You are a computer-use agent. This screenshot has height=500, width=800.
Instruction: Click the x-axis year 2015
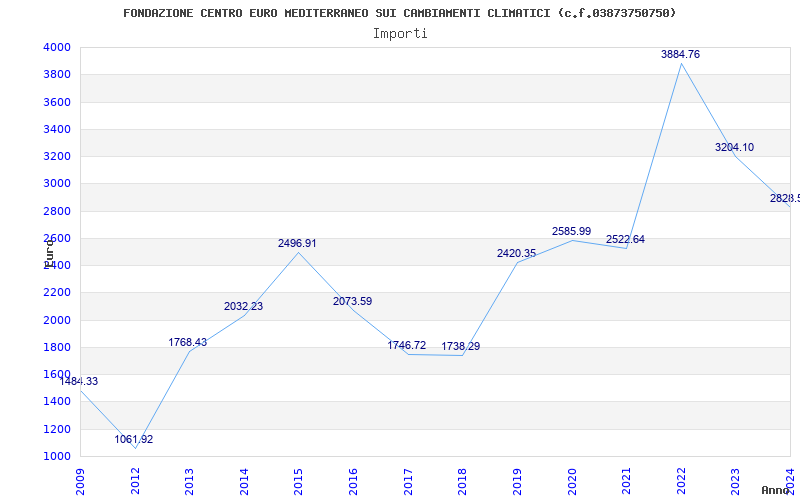click(x=298, y=481)
